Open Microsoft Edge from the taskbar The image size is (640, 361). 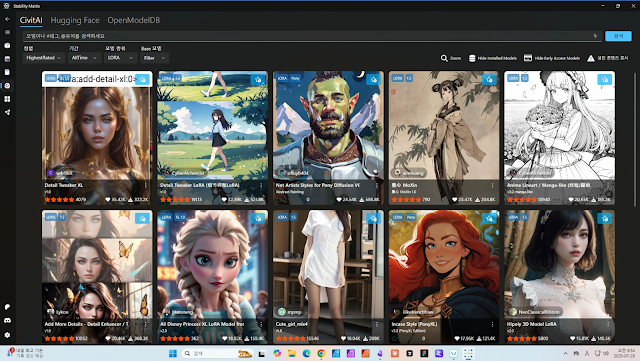tap(307, 353)
